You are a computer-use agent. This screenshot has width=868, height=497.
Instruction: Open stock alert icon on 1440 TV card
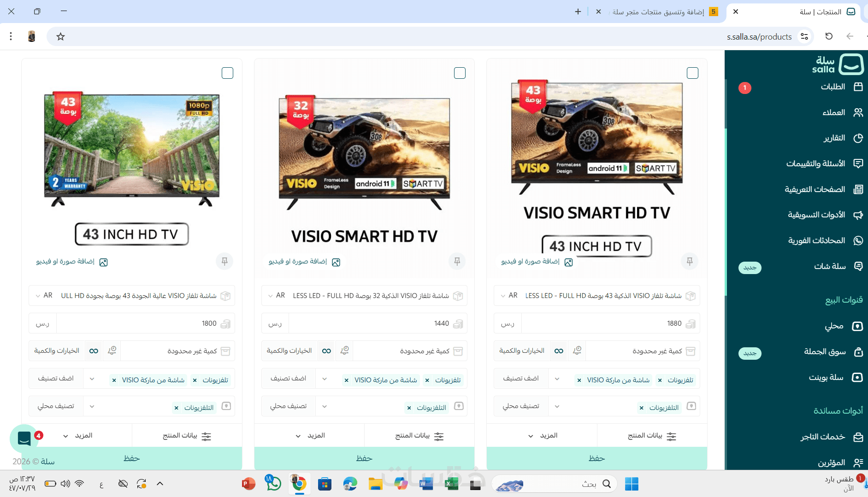coord(344,351)
